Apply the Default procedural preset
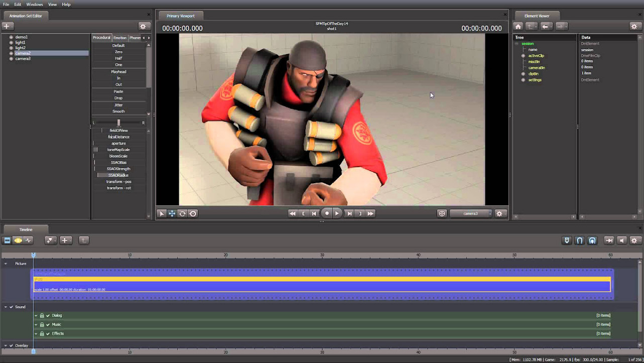The height and width of the screenshot is (363, 644). point(119,46)
